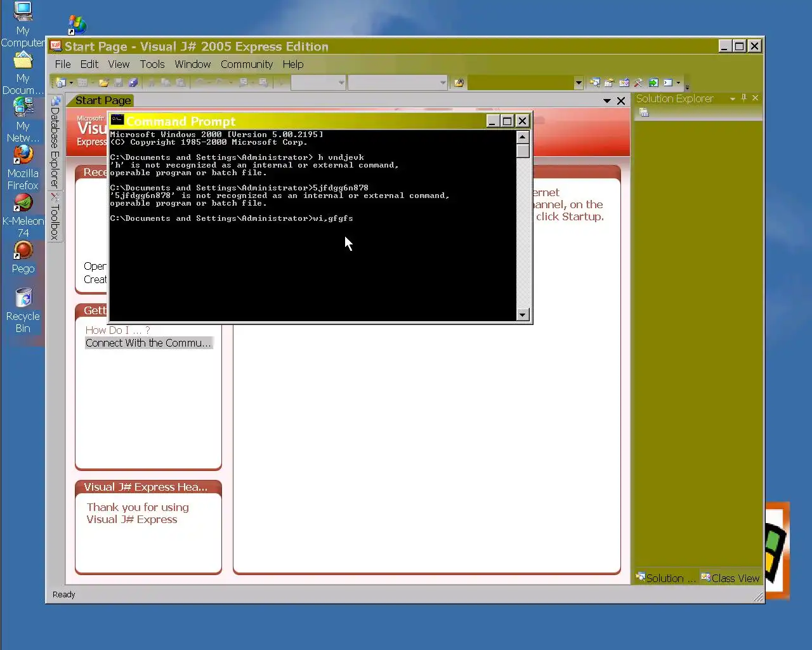
Task: Open the Database Explorer side tab
Action: pyautogui.click(x=55, y=142)
